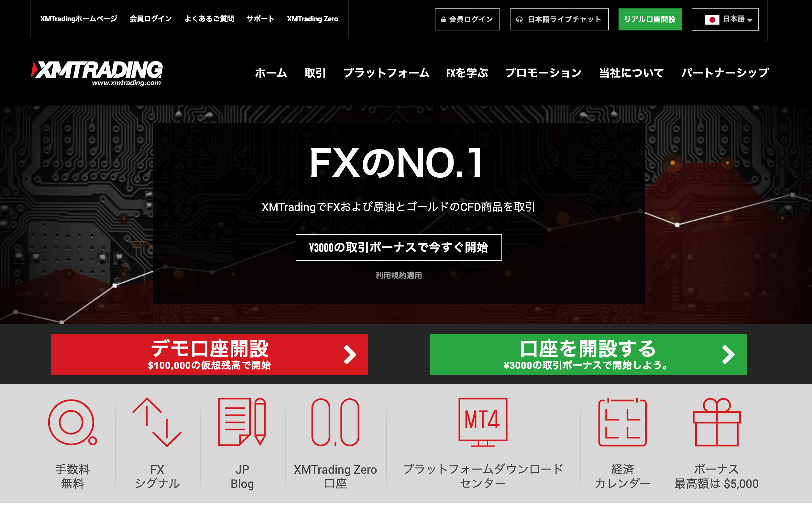Screen dimensions: 812x506
Task: Click the red デモ口座開設 button
Action: [x=209, y=354]
